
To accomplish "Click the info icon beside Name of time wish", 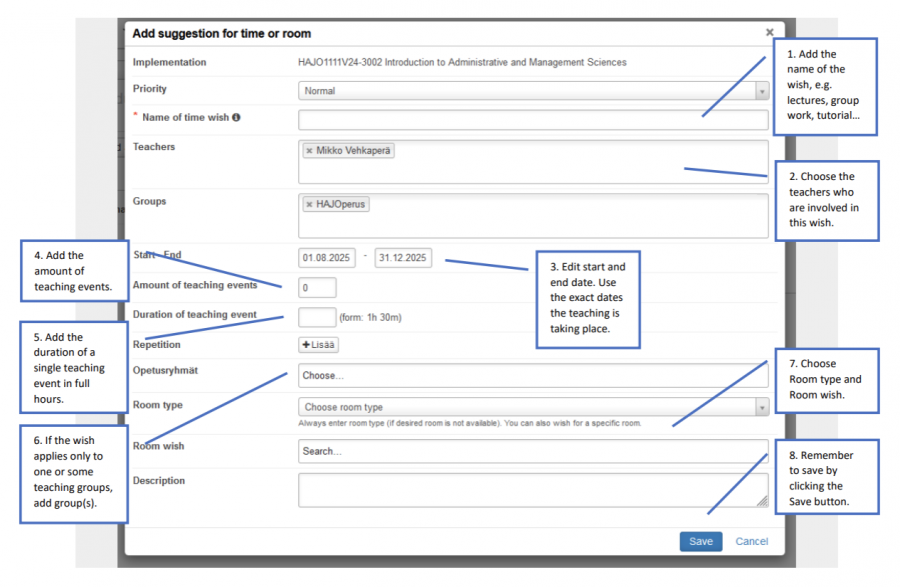I will [x=237, y=118].
